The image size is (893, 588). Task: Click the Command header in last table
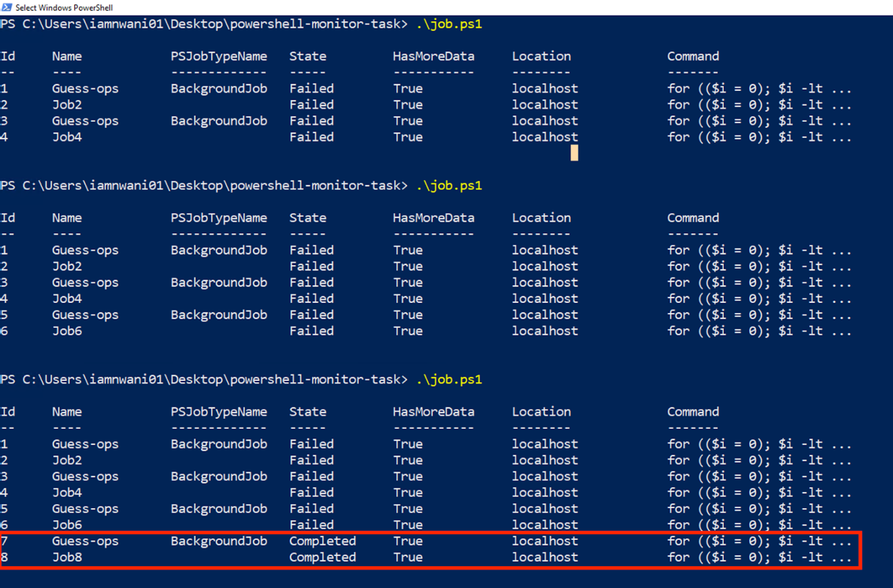693,412
